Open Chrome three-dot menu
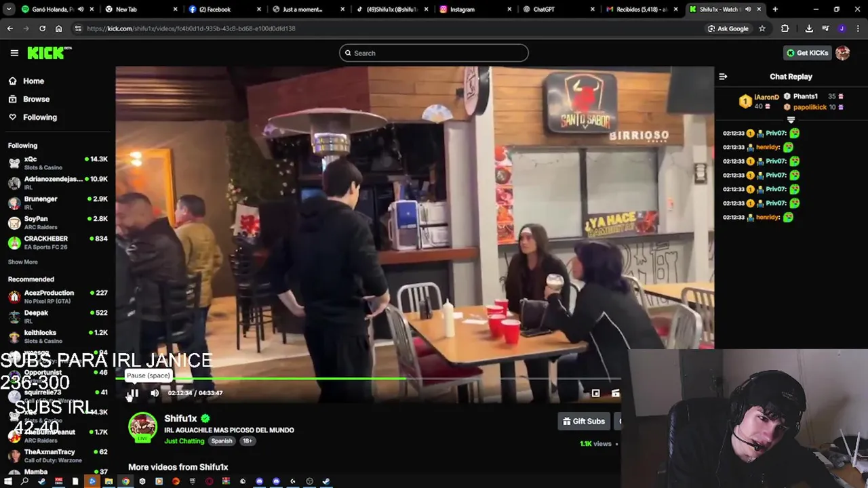The image size is (868, 488). point(858,28)
